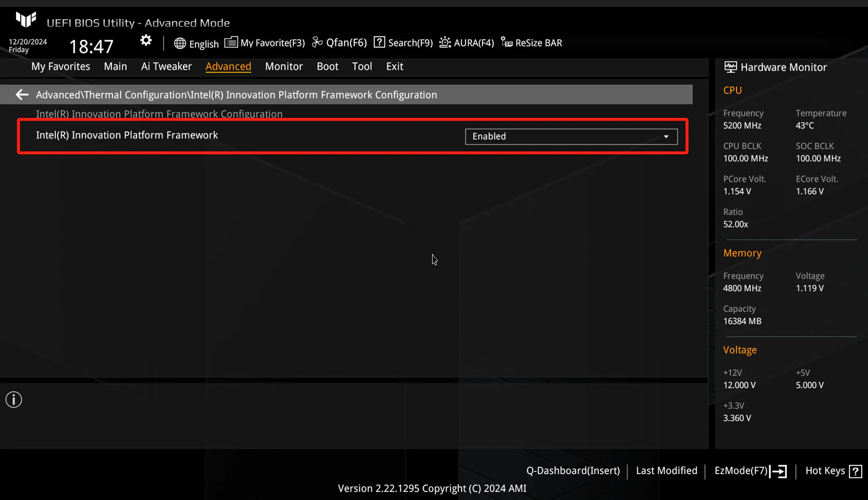
Task: Switch to the Ai Tweaker tab
Action: pos(166,66)
